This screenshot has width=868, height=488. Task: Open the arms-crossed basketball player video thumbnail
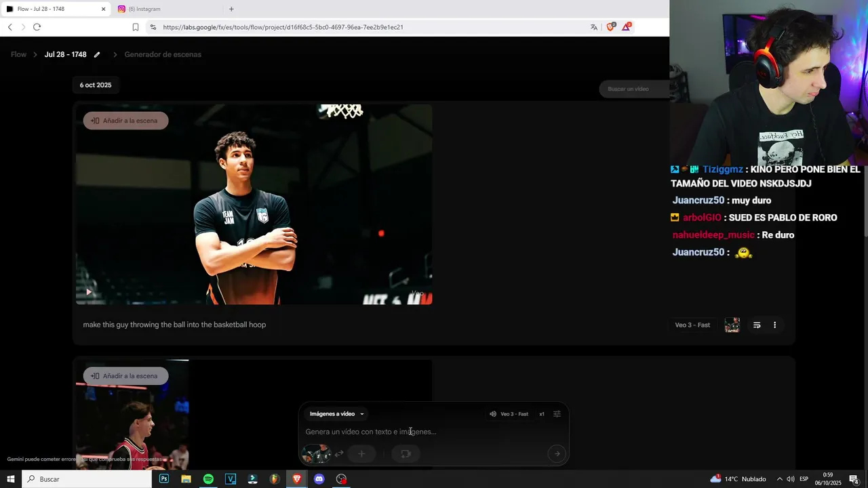(x=254, y=204)
